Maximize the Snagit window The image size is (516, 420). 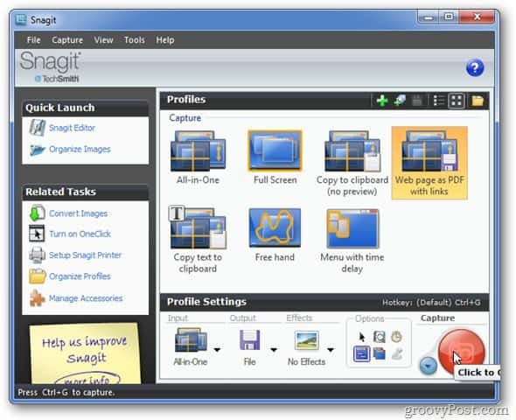pyautogui.click(x=449, y=17)
